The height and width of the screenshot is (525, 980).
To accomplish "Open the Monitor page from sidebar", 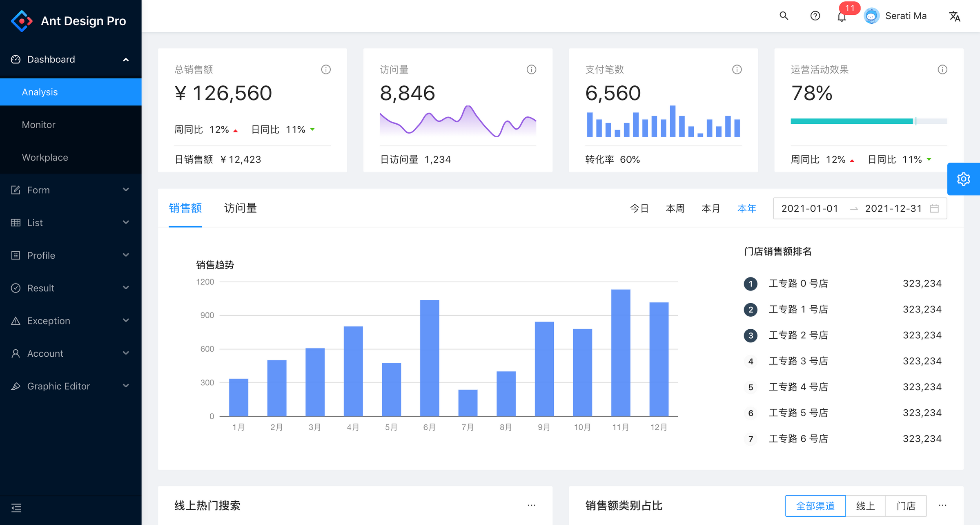I will (38, 124).
